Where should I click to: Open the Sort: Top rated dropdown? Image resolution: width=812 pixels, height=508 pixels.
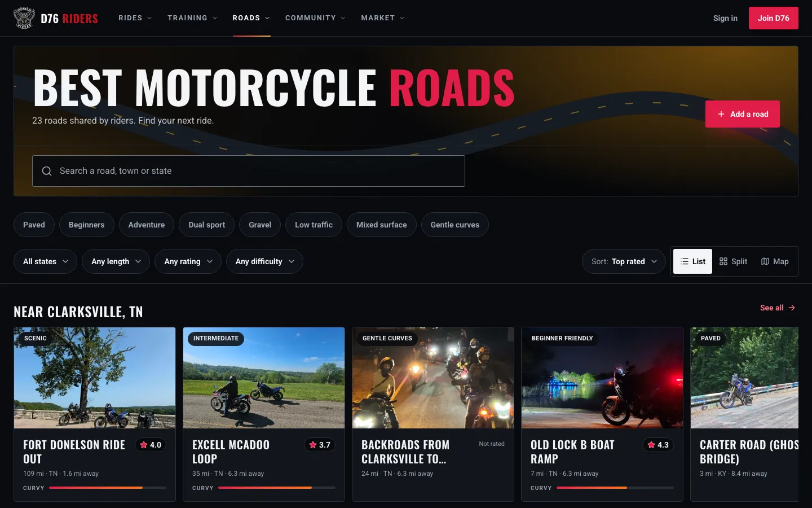624,261
